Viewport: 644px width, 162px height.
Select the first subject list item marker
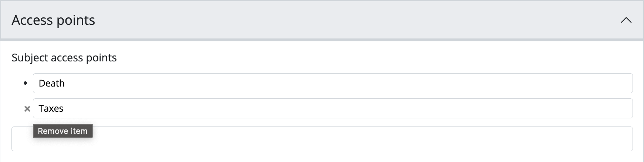25,84
